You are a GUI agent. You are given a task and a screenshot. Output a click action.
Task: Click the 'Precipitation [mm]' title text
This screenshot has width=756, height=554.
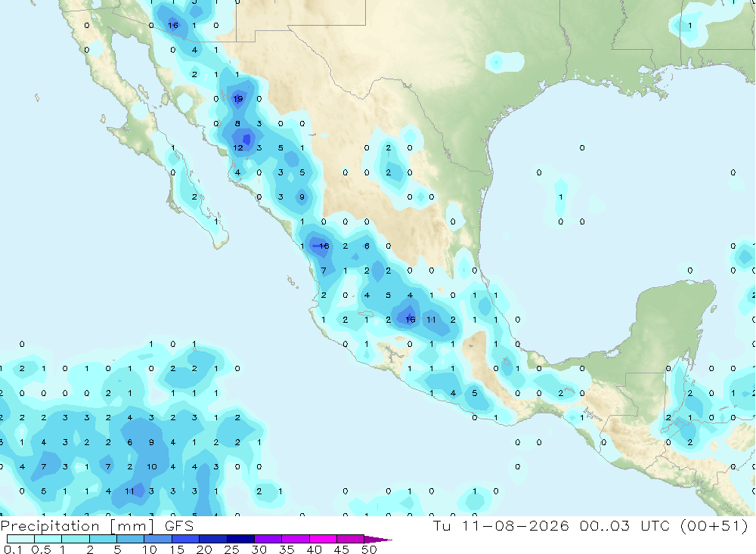(77, 526)
